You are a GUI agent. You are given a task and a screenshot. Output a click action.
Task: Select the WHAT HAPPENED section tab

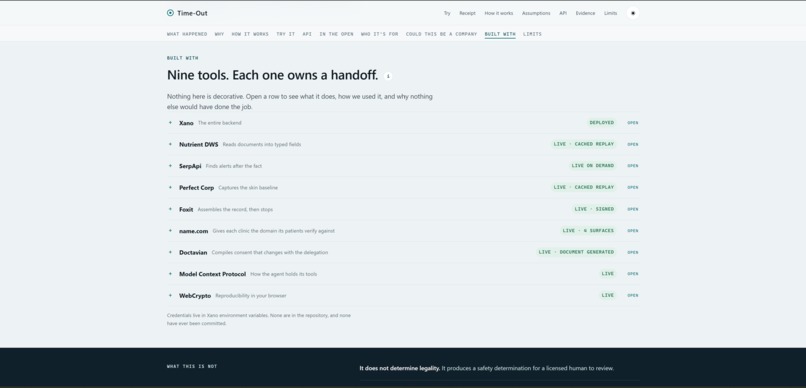click(187, 34)
